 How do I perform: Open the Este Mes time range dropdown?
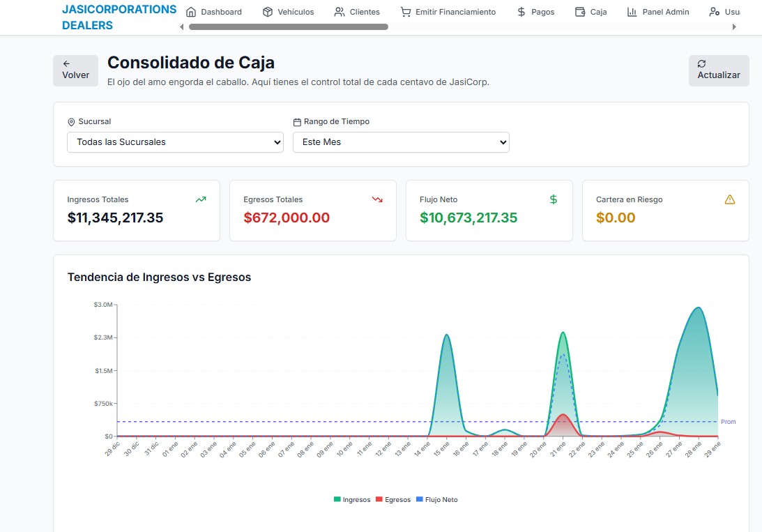[401, 142]
